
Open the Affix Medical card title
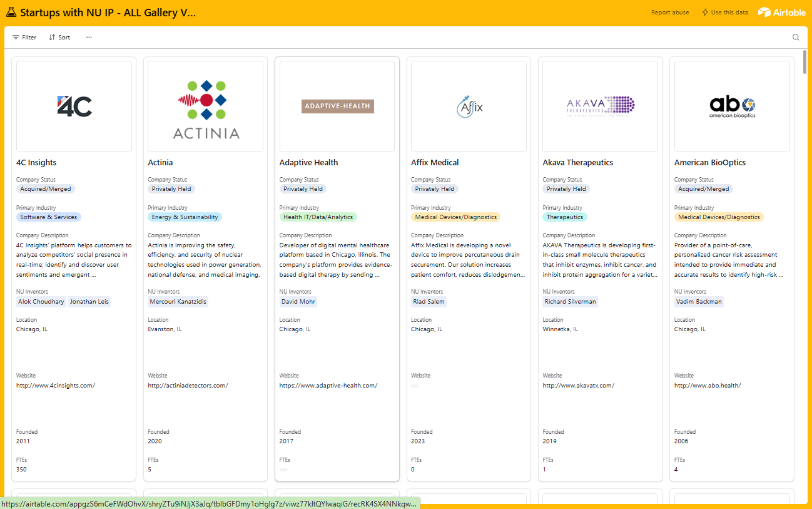click(x=435, y=163)
